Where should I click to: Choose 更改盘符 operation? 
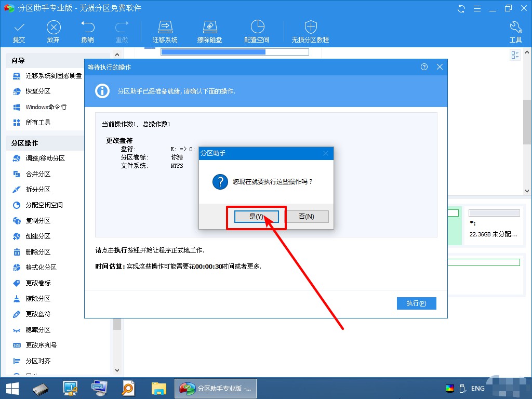coord(32,314)
